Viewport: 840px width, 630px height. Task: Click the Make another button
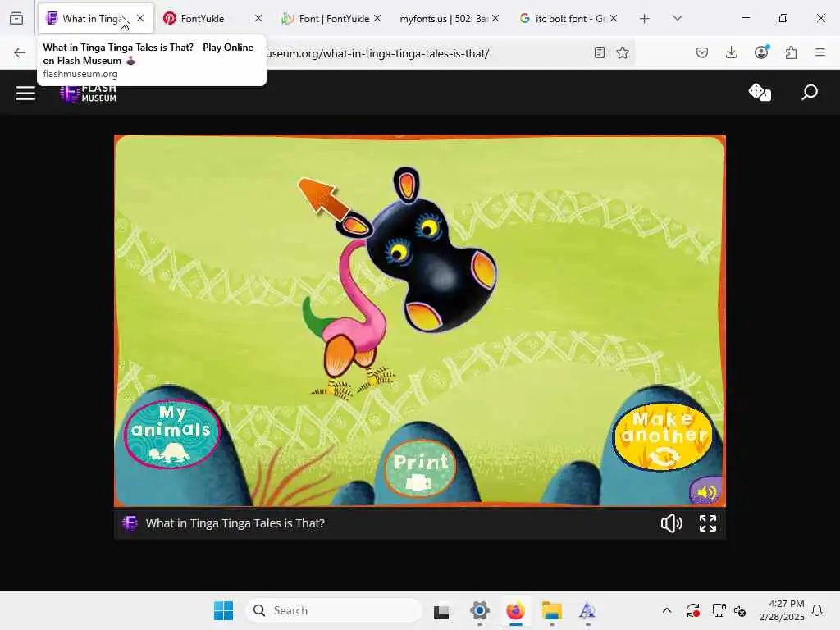pyautogui.click(x=664, y=436)
